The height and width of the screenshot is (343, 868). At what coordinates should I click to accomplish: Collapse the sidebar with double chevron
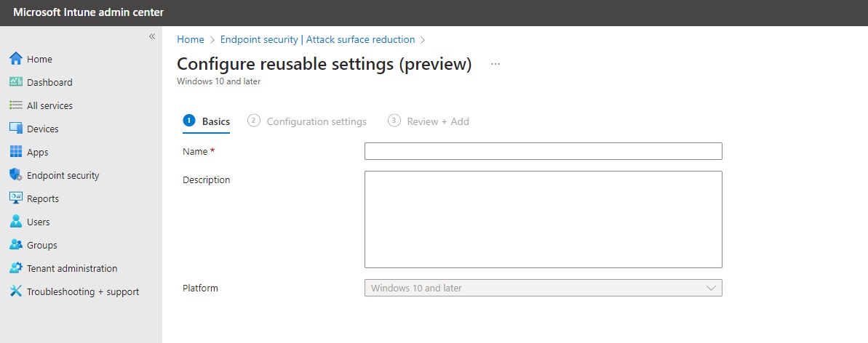coord(151,36)
